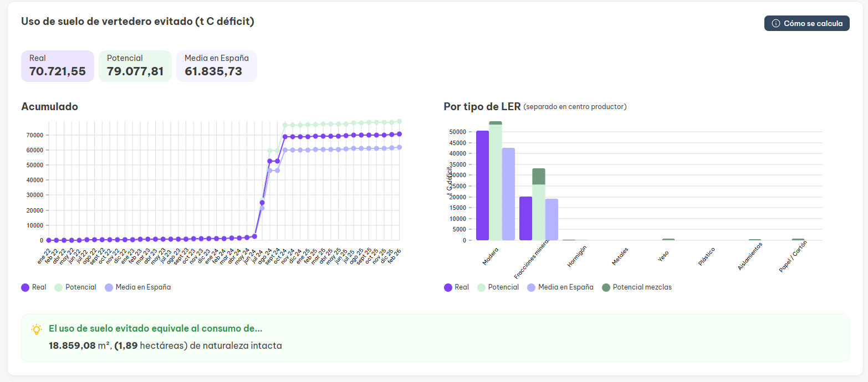Toggle Real series in Por tipo de LER legend
868x382 pixels.
456,287
